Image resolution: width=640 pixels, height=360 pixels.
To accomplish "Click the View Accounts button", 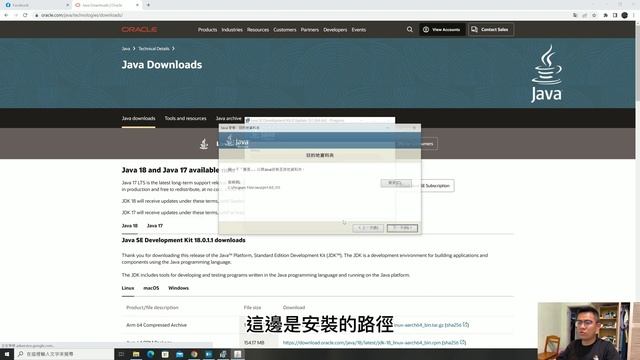I will (442, 29).
